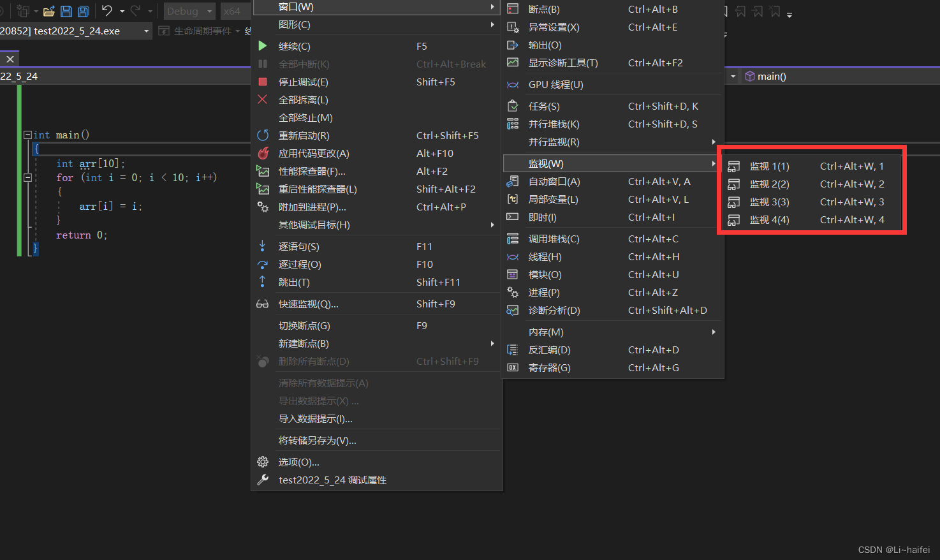Click the 生命周期事件 toolbar button

[x=199, y=31]
